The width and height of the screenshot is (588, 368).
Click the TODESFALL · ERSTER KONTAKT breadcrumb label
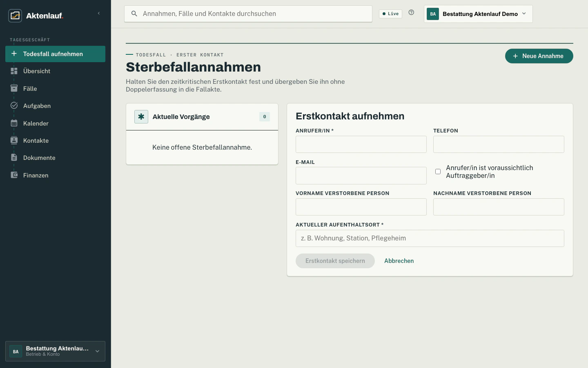click(x=180, y=55)
